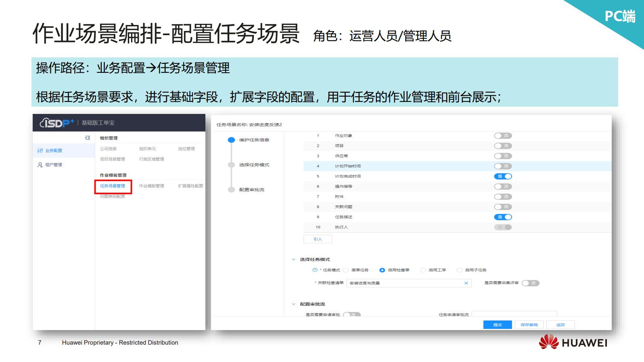644x362 pixels.
Task: Click the 基础版工单宝 header title
Action: 98,123
